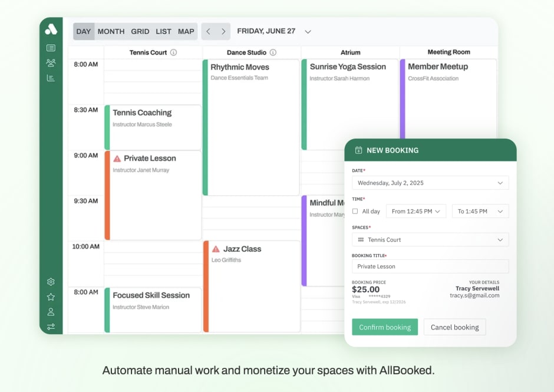Open favorites star in sidebar
This screenshot has height=392, width=554.
click(51, 297)
